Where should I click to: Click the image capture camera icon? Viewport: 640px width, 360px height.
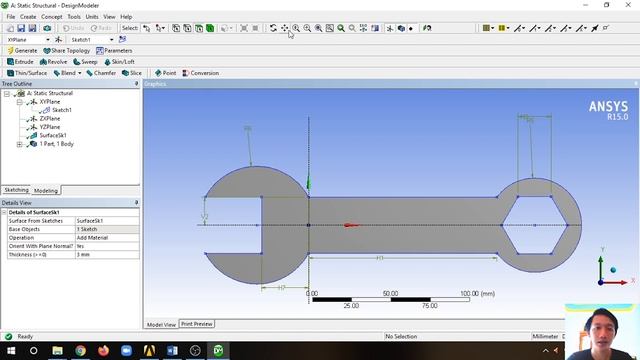47,28
